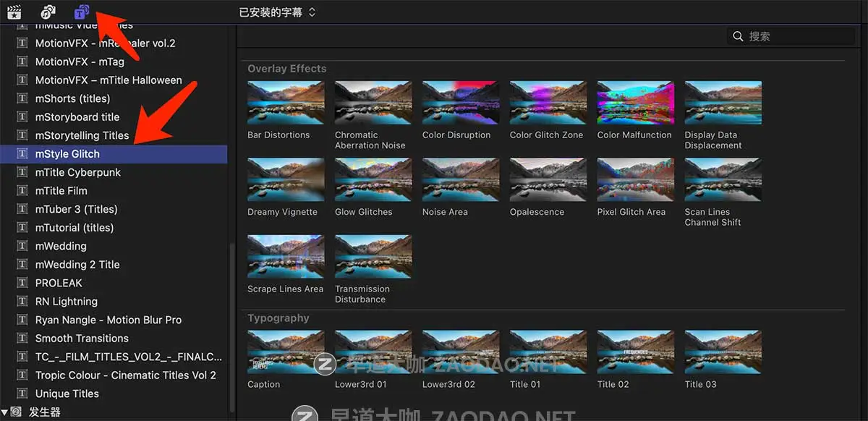This screenshot has width=868, height=421.
Task: Click the 发生器 generator icon at bottom
Action: pyautogui.click(x=15, y=411)
